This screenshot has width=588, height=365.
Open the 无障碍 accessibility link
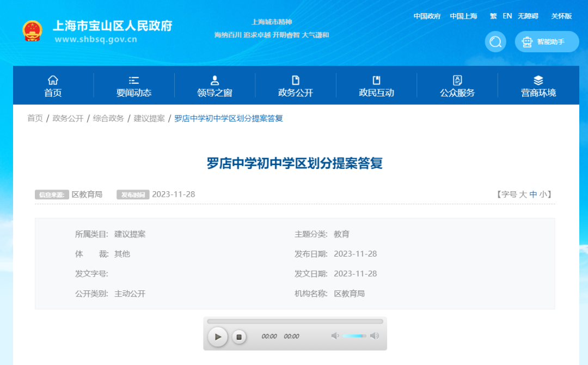[528, 16]
